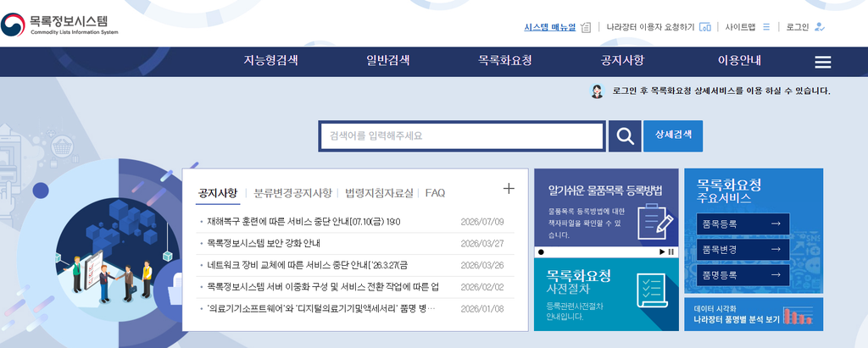Click the magnifier search button

pyautogui.click(x=625, y=135)
